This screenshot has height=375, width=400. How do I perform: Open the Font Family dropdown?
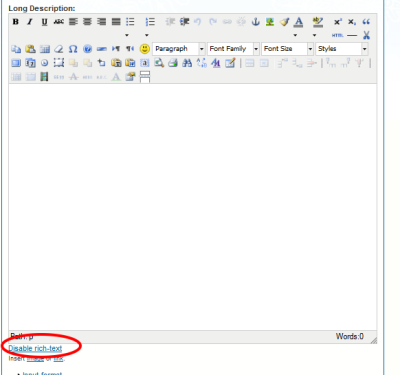(x=233, y=49)
